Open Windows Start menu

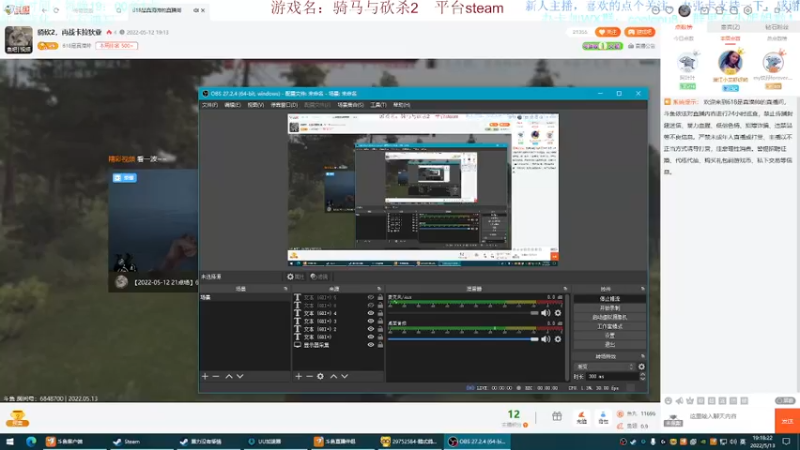[10, 441]
